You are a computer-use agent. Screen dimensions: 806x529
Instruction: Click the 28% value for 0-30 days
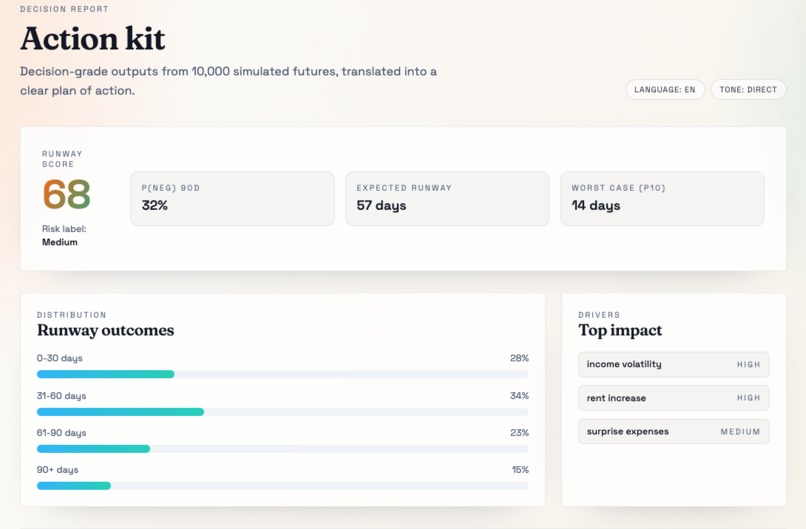(519, 358)
